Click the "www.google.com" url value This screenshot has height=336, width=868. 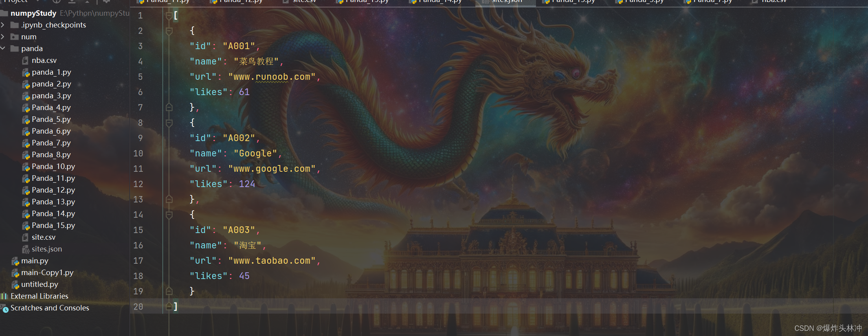272,169
